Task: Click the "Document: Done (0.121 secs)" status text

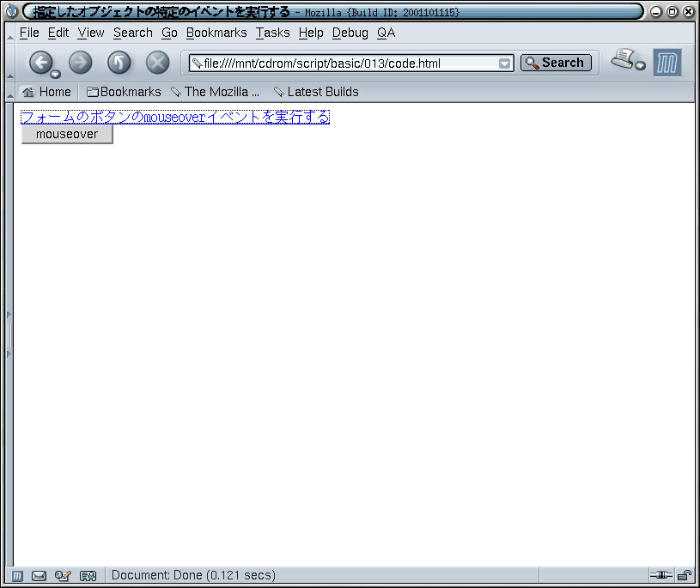Action: click(193, 575)
